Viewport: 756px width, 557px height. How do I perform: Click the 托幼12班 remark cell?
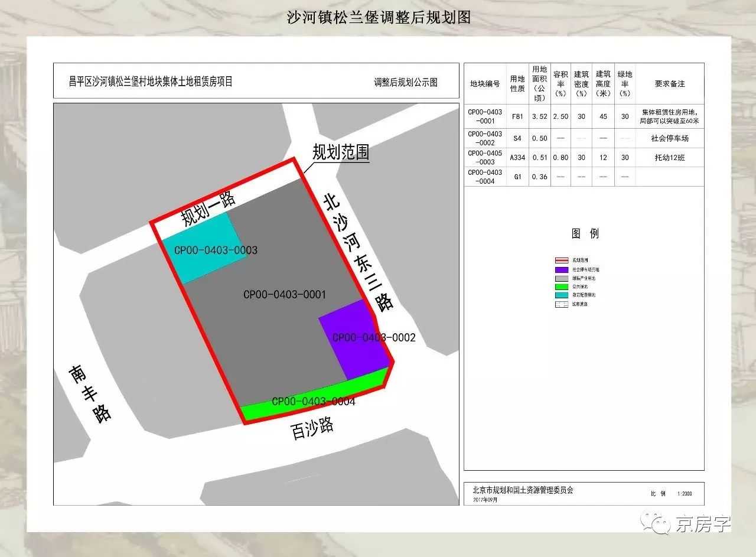[x=669, y=158]
